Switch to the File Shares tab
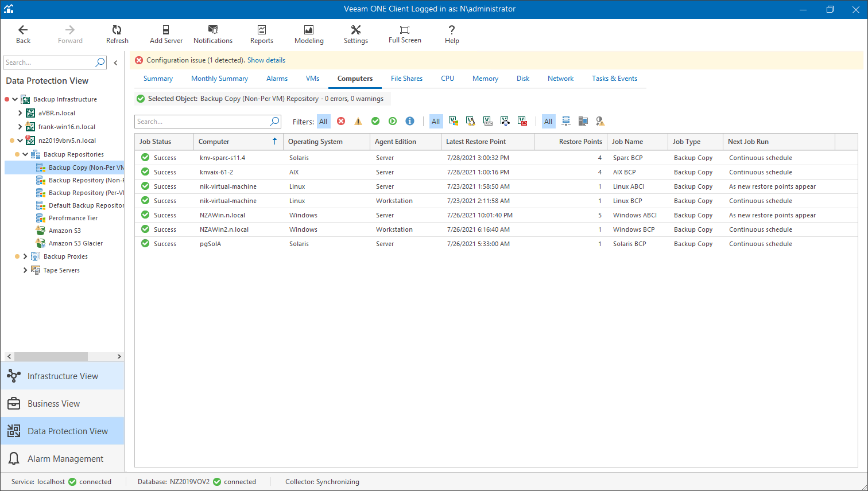 pos(406,79)
